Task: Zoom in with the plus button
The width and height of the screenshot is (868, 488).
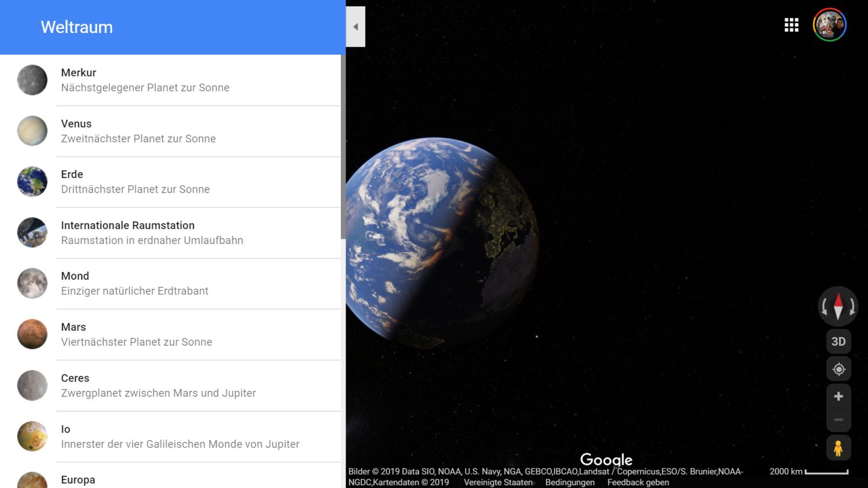Action: click(838, 396)
